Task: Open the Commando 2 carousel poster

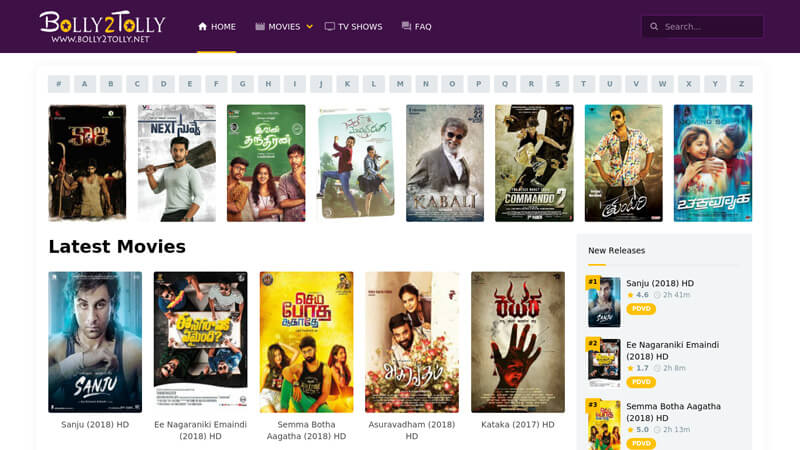Action: [x=534, y=163]
